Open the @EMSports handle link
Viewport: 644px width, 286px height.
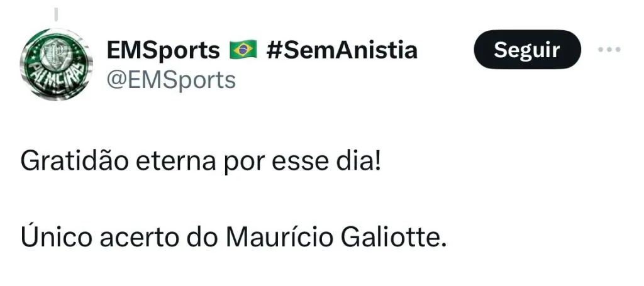[x=171, y=80]
